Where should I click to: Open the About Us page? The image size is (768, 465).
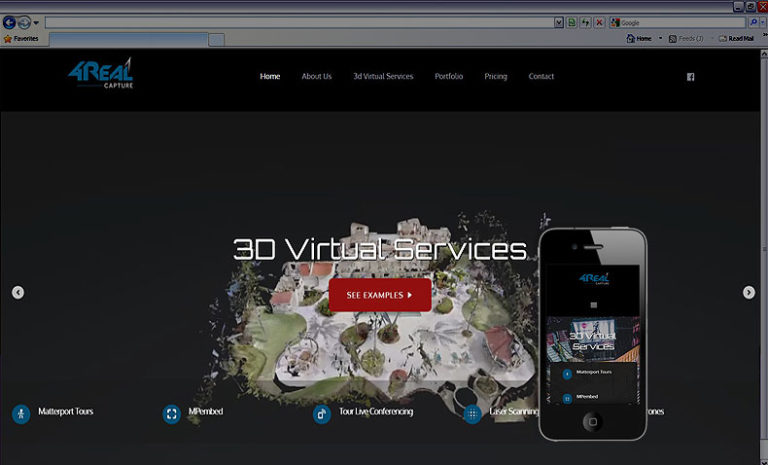(316, 76)
